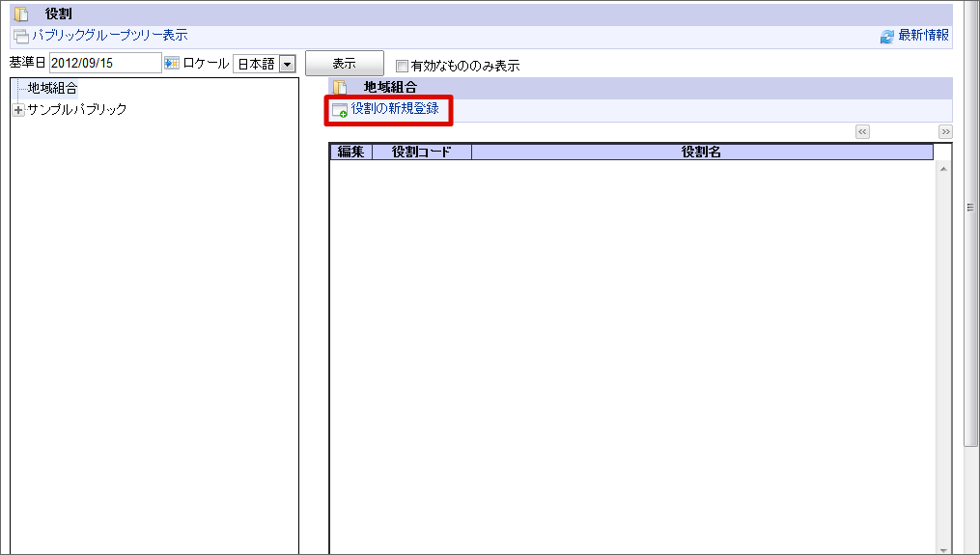This screenshot has height=555, width=980.
Task: Go to previous page with << button
Action: click(x=862, y=132)
